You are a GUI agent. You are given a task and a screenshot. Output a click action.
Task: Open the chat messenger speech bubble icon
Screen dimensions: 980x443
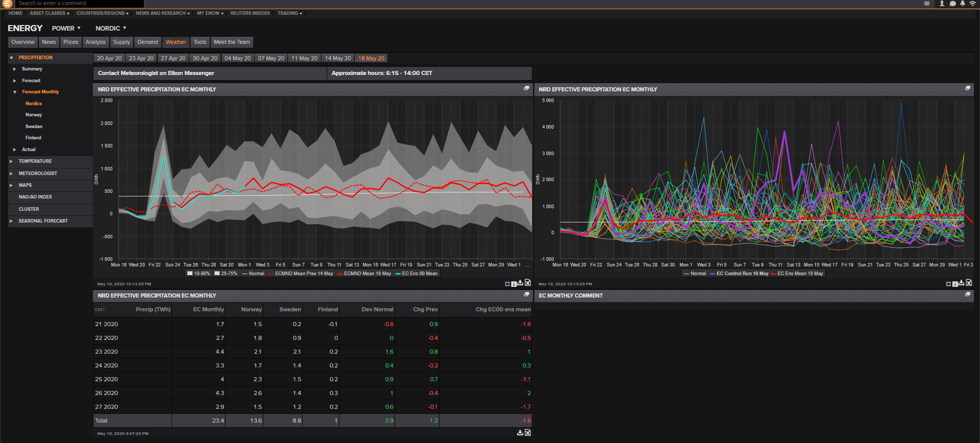952,4
